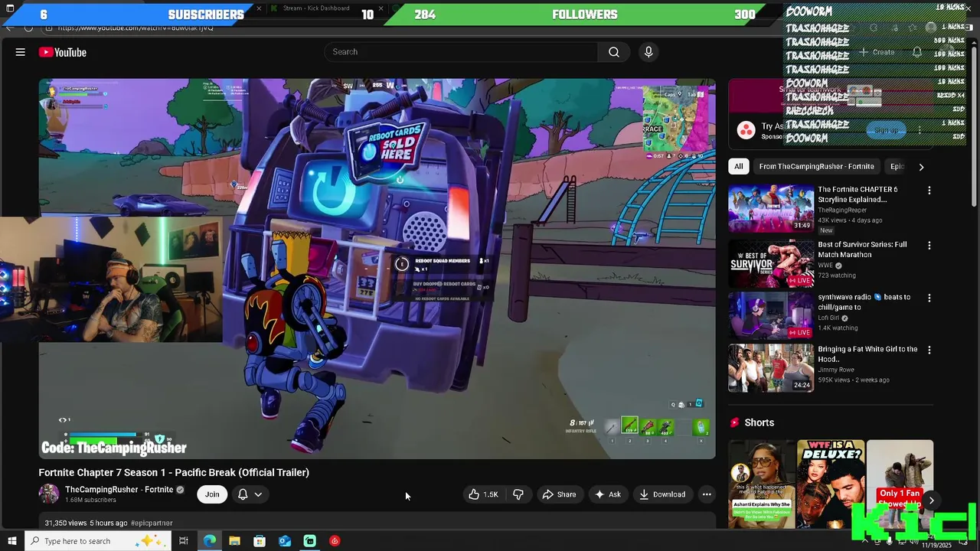Click the 1.68M subscribers text

90,500
